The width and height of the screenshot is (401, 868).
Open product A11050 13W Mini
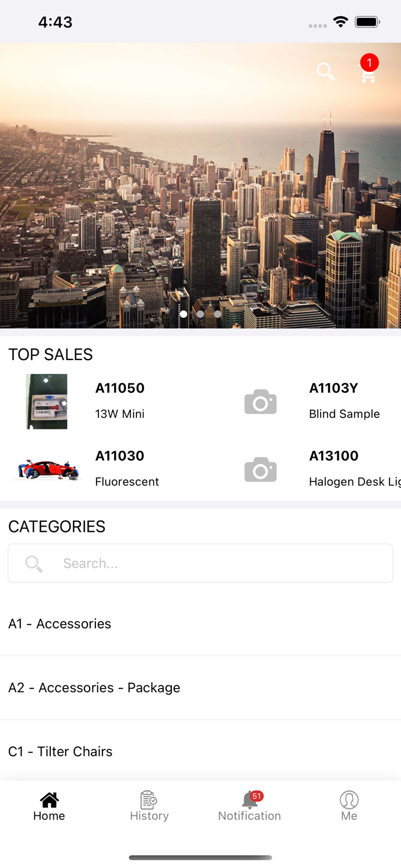pyautogui.click(x=120, y=401)
